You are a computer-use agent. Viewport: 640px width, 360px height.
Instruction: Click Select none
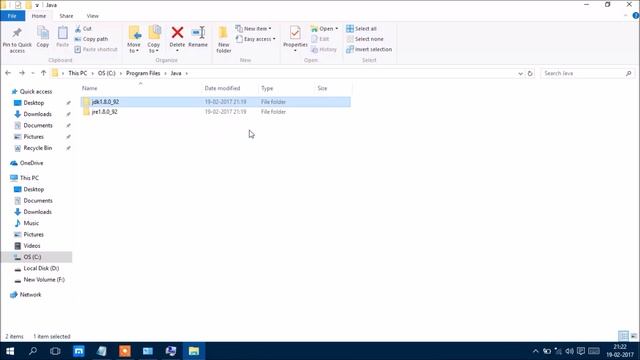365,39
